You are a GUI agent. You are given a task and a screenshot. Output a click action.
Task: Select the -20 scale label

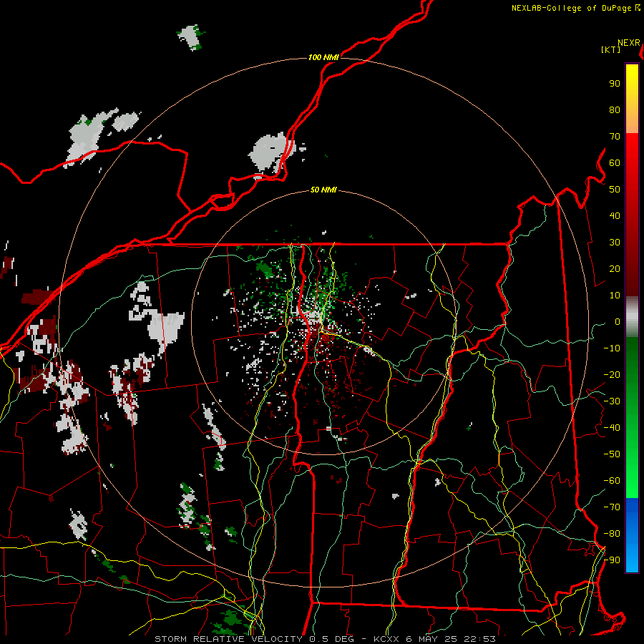pos(612,375)
